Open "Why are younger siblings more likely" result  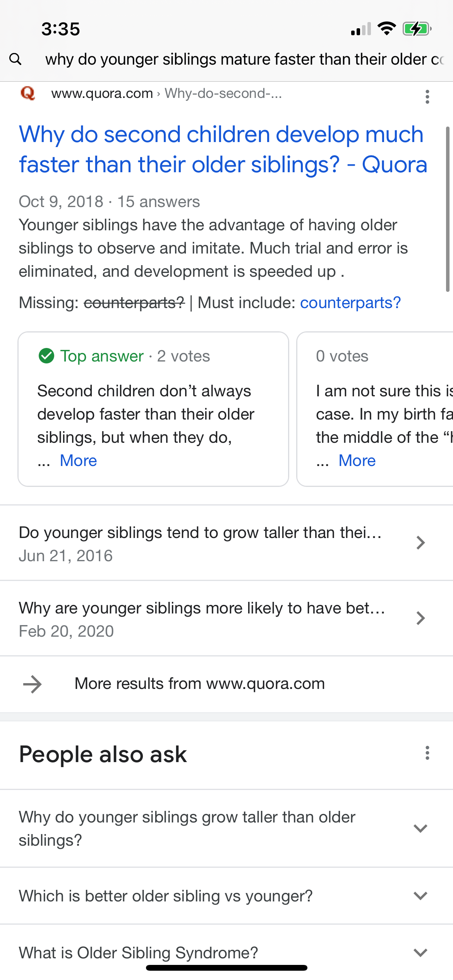[x=226, y=618]
